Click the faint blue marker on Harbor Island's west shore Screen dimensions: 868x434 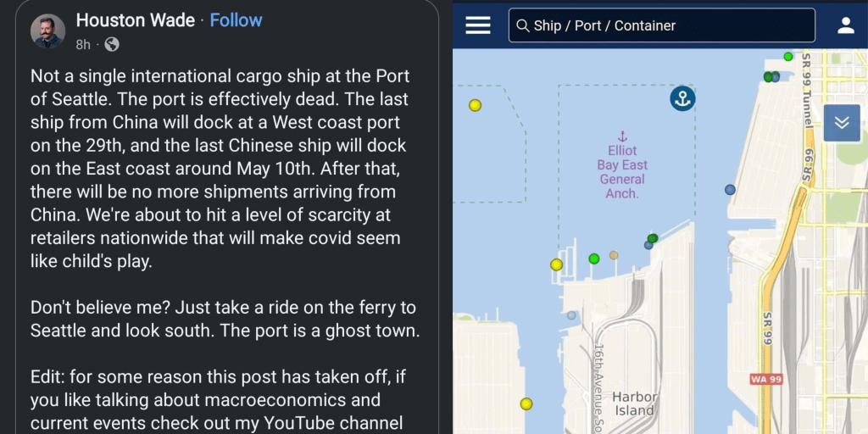point(572,315)
